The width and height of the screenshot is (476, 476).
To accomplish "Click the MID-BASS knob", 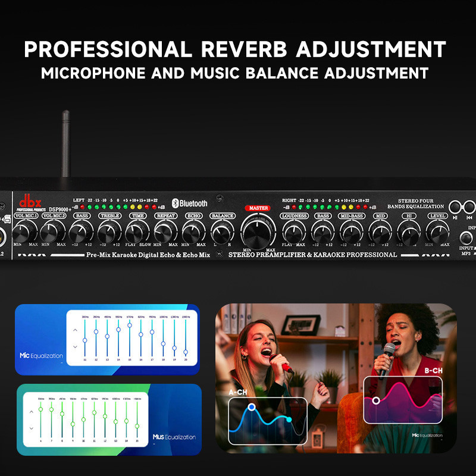I will click(x=352, y=232).
